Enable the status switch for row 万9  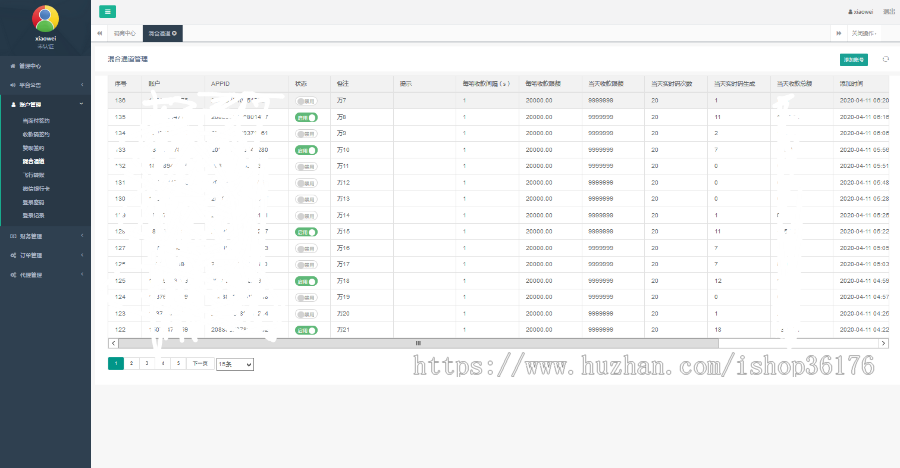(306, 134)
